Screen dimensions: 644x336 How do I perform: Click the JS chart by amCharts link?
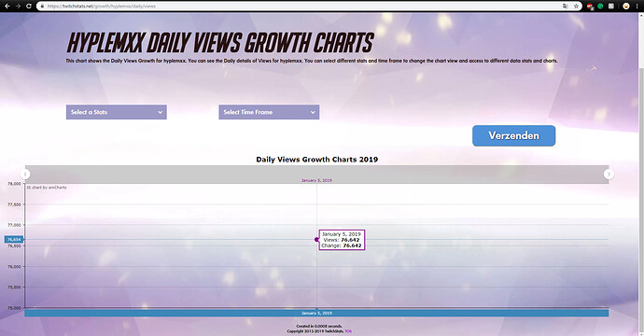coord(47,188)
